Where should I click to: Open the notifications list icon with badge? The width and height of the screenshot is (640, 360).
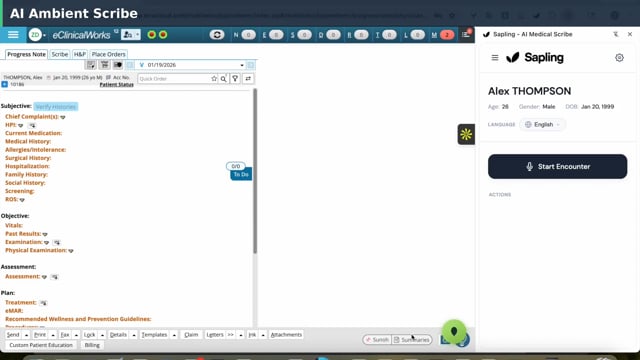point(466,35)
